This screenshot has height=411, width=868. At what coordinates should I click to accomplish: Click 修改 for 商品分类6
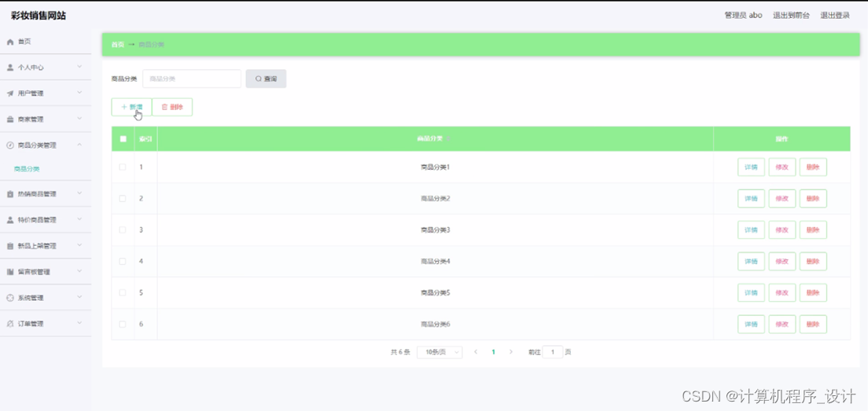click(782, 324)
